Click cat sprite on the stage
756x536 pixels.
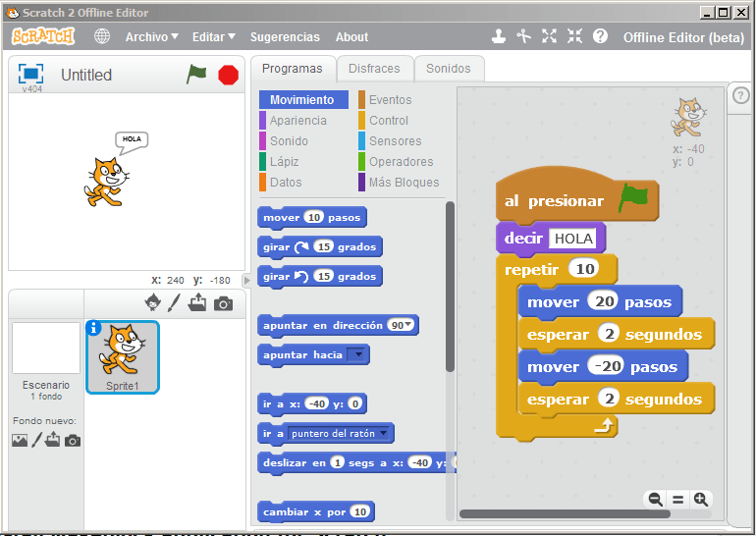(107, 182)
